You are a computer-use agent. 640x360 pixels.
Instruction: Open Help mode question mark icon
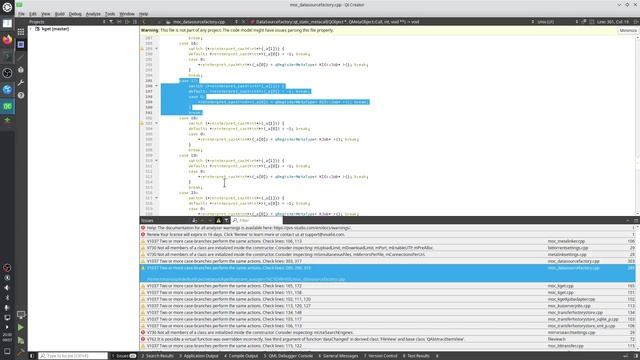coord(21,95)
